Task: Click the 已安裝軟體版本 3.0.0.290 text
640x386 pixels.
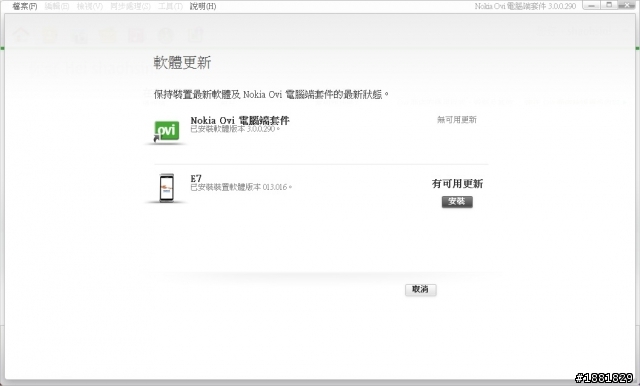Action: (235, 129)
